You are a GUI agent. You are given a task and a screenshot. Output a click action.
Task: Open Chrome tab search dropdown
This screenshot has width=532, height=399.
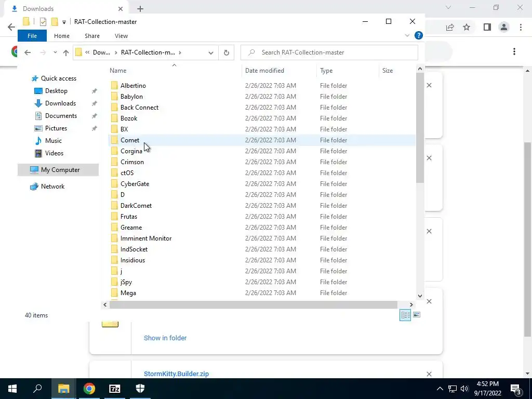point(448,7)
